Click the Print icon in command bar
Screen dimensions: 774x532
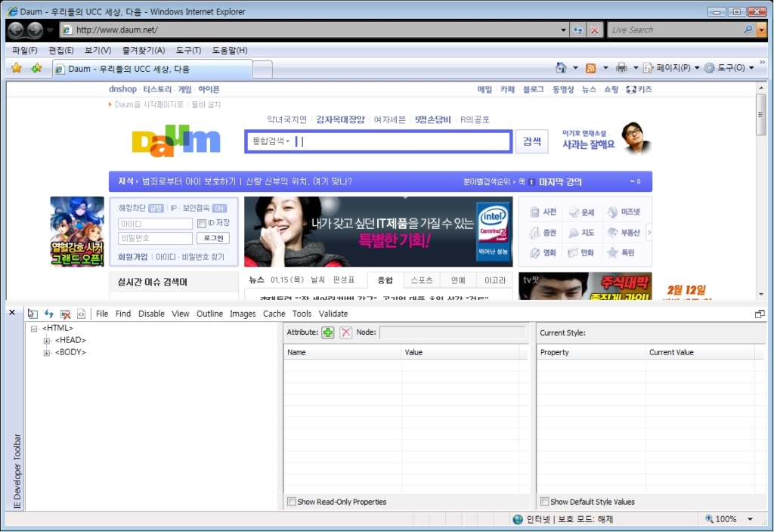[621, 67]
